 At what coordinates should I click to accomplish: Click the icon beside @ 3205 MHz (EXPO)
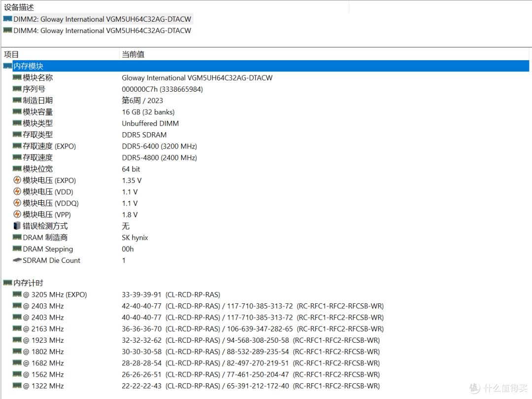pyautogui.click(x=17, y=294)
